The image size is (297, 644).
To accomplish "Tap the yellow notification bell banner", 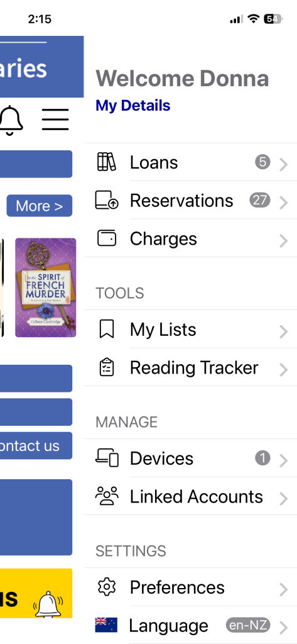I will [x=36, y=593].
